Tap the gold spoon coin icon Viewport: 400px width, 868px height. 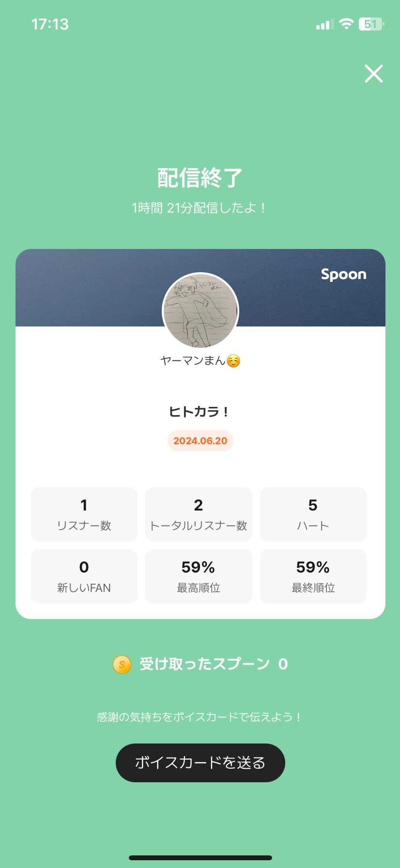coord(122,665)
